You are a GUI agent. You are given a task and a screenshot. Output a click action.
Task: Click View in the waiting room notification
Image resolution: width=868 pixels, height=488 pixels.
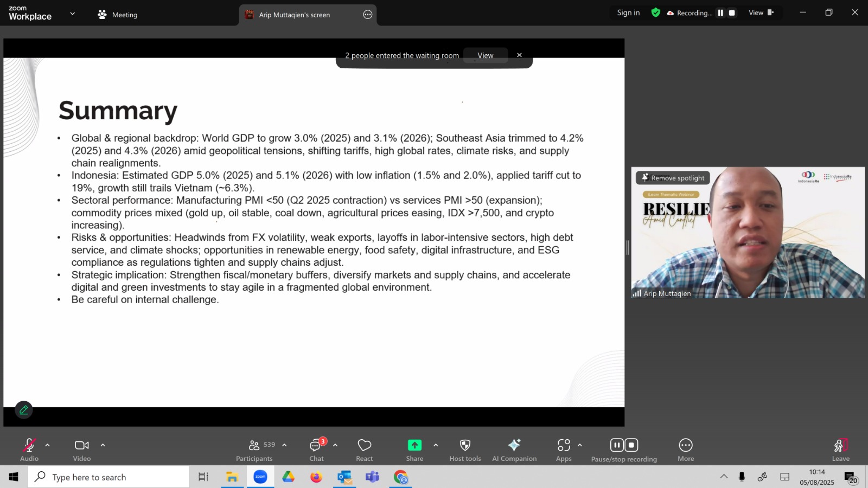point(486,55)
